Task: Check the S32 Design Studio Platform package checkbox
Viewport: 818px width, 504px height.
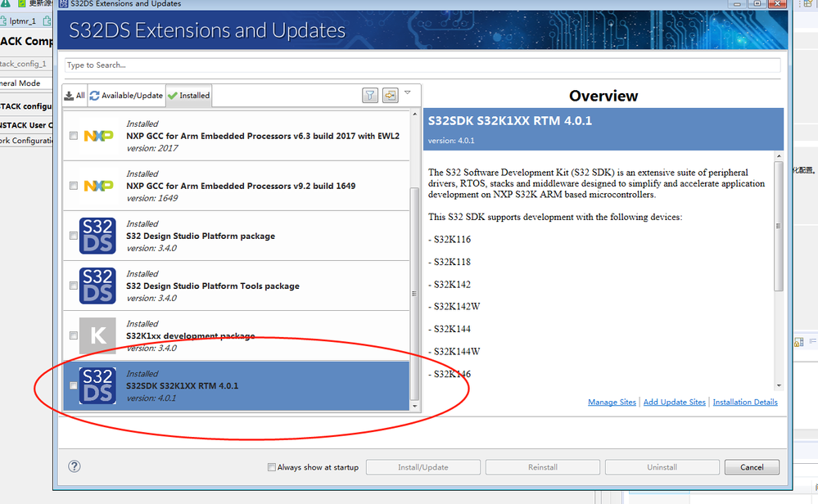Action: click(x=74, y=236)
